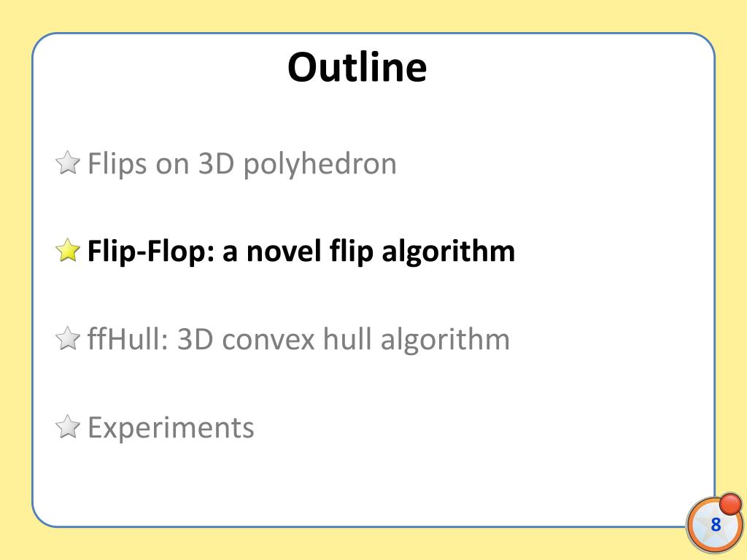Click the gray star beside Experiments

point(68,427)
